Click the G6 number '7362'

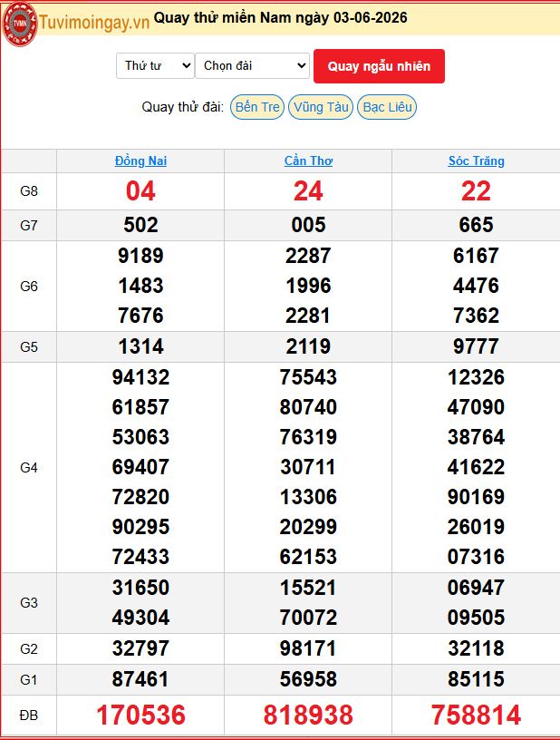476,316
